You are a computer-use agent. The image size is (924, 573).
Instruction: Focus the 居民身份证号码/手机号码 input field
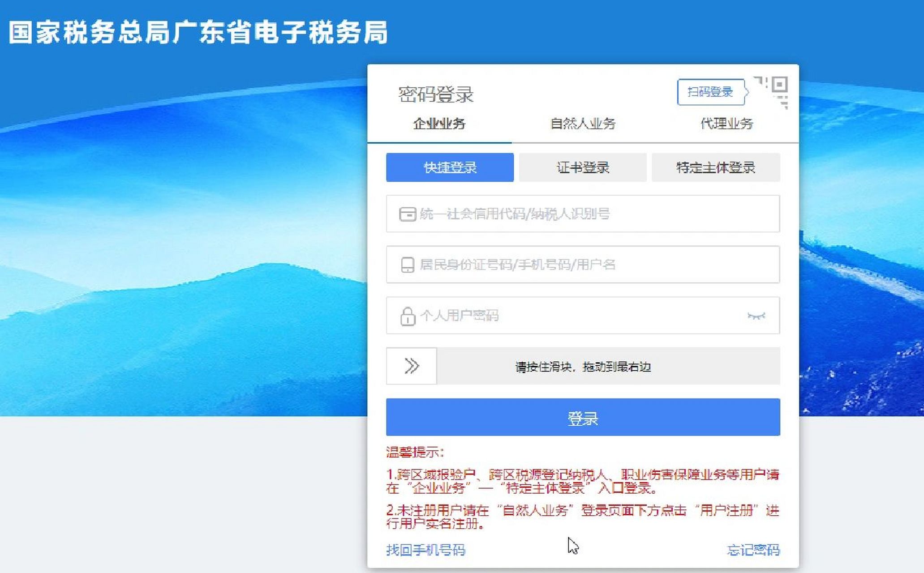pos(583,265)
